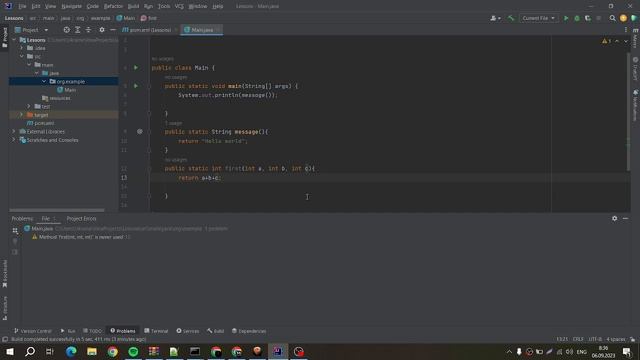Open the Build menu
The width and height of the screenshot is (640, 360).
pos(133,6)
